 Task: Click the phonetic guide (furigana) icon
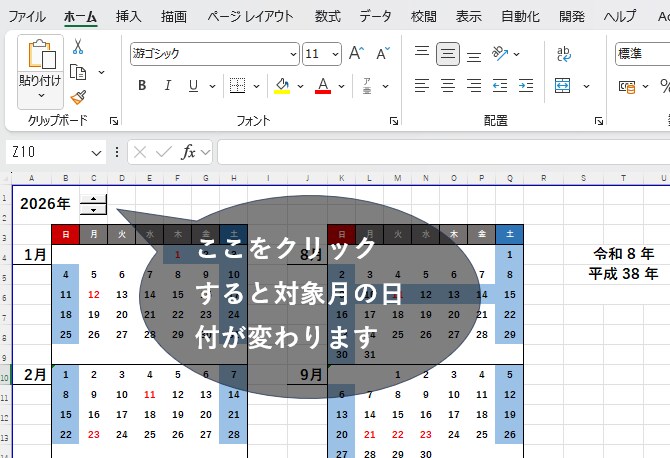[367, 86]
